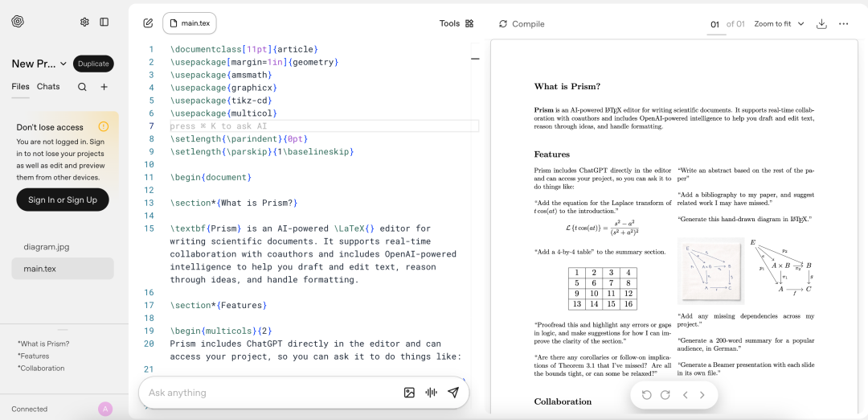Click the \usepackage{graphicx} line
This screenshot has height=420, width=868.
(223, 88)
